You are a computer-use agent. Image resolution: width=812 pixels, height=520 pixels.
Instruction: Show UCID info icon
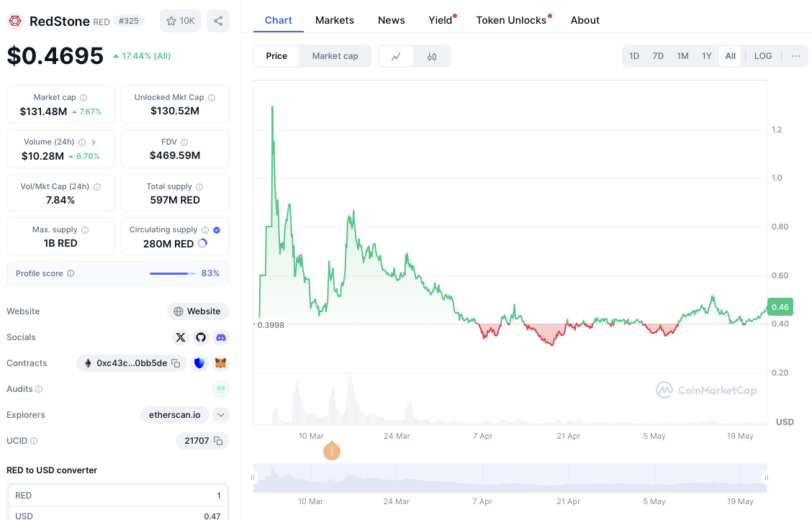coord(34,441)
